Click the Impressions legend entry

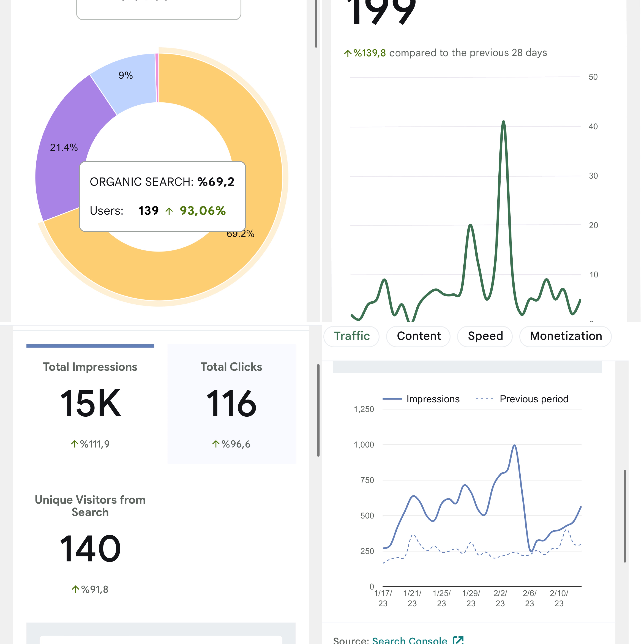421,399
